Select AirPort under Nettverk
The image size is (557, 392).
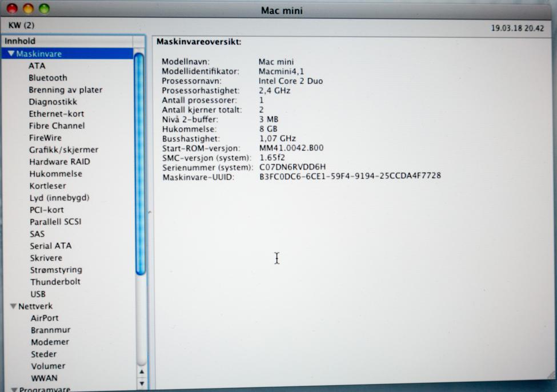[45, 318]
